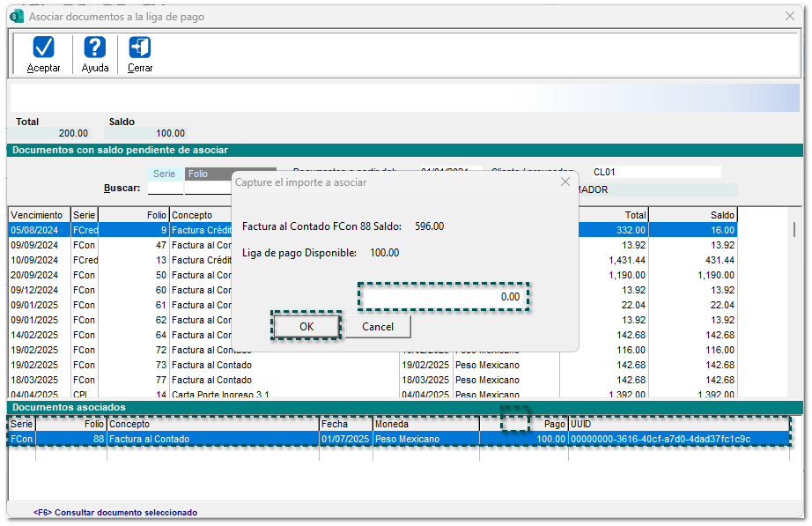Sort by Vencimiento column header
812x526 pixels.
[39, 215]
